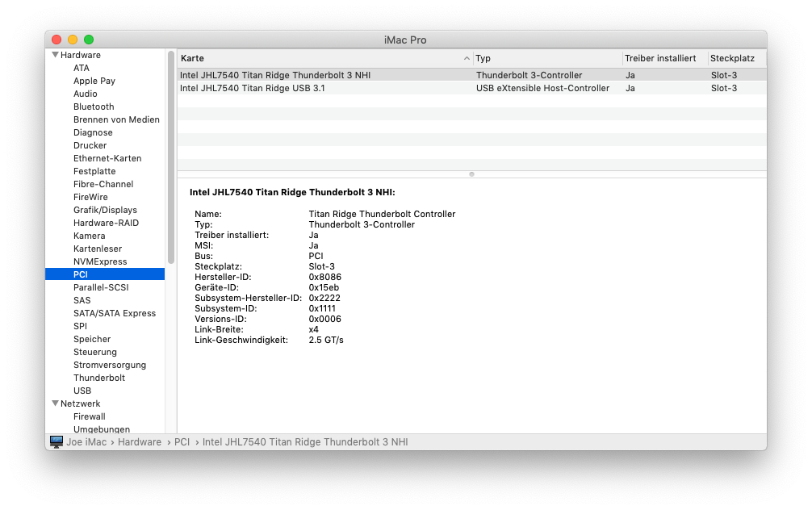Viewport: 812px width, 510px height.
Task: Click the Geräte-ID value 0x15eb
Action: tap(324, 287)
